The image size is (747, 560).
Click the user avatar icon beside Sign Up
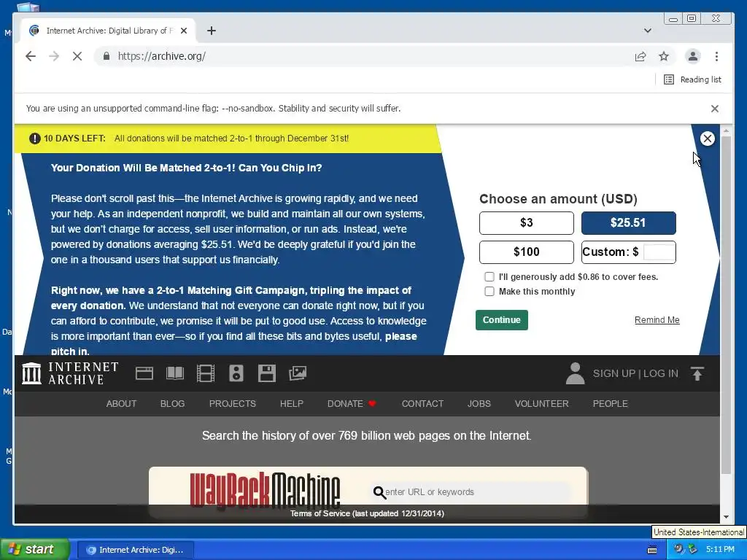[575, 373]
